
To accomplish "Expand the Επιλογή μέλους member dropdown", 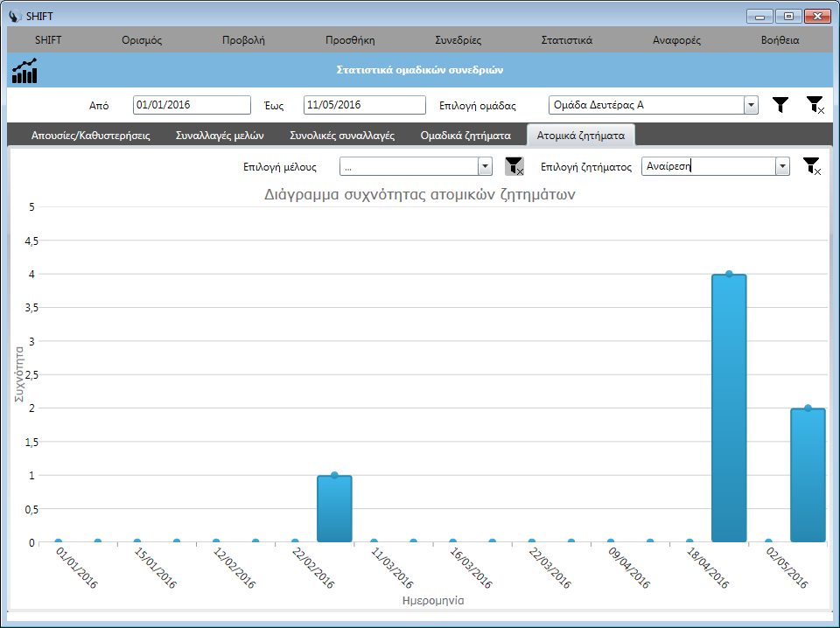I will pyautogui.click(x=485, y=166).
